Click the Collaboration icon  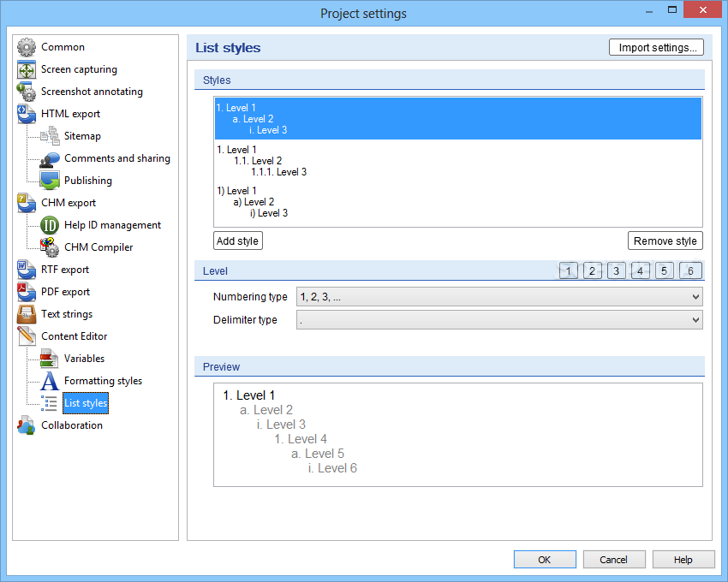[x=27, y=425]
